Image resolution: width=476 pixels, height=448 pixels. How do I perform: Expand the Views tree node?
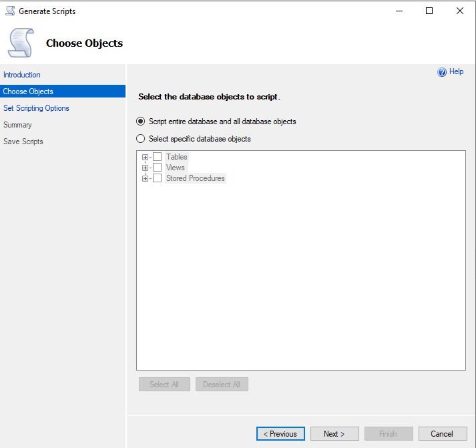[145, 168]
